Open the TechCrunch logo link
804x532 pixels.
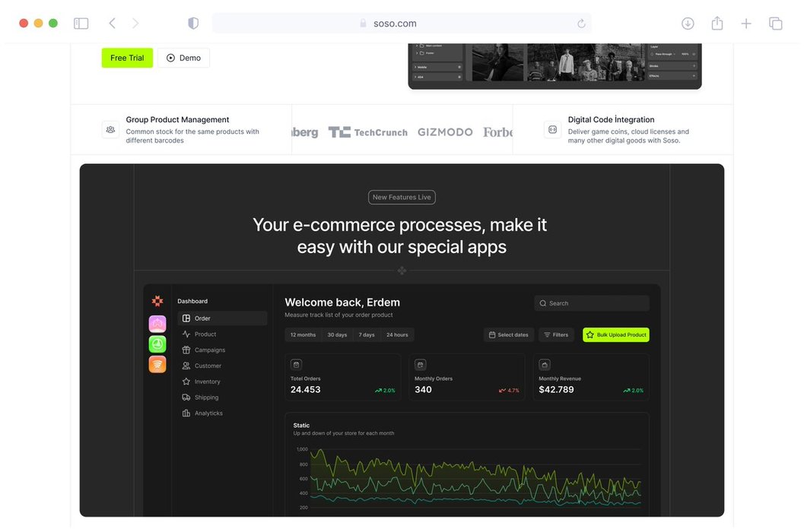tap(367, 132)
